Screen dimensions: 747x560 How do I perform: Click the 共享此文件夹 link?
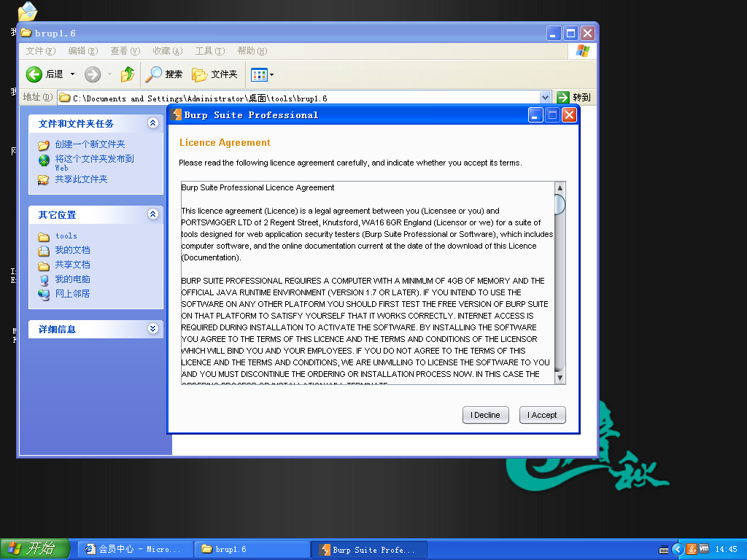[82, 179]
